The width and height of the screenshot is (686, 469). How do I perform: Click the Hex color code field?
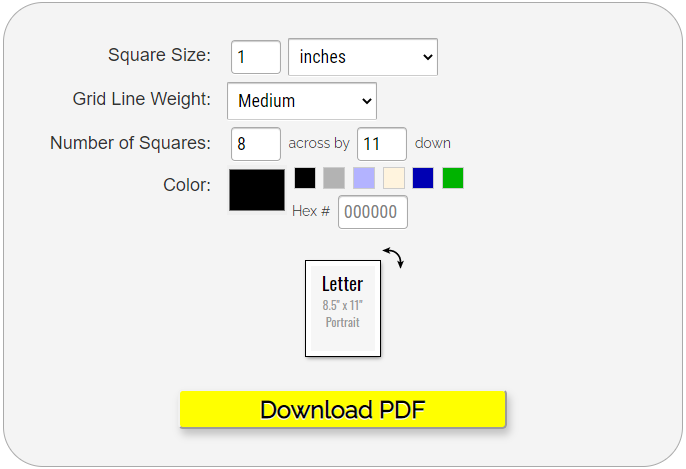[x=373, y=212]
